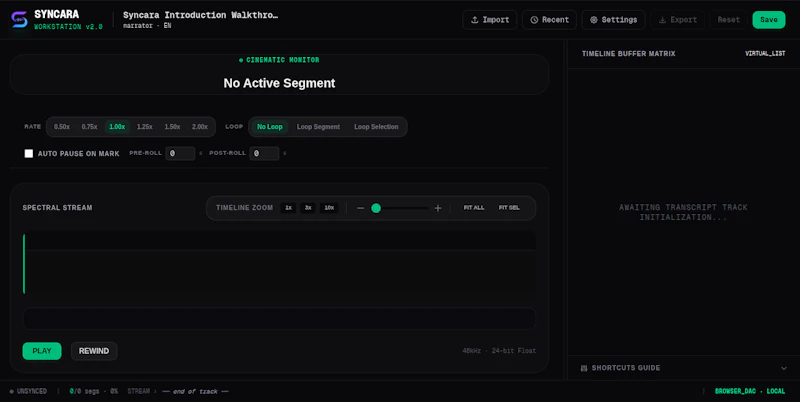Click the timeline zoom plus icon

[438, 208]
